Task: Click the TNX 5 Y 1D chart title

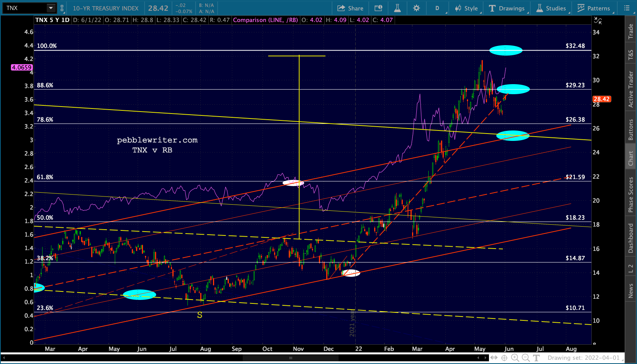Action: point(52,20)
